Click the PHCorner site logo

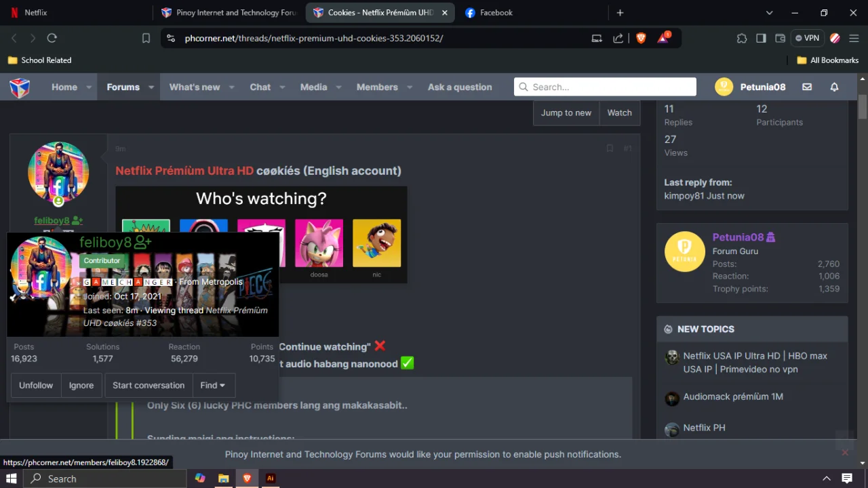pyautogui.click(x=20, y=87)
